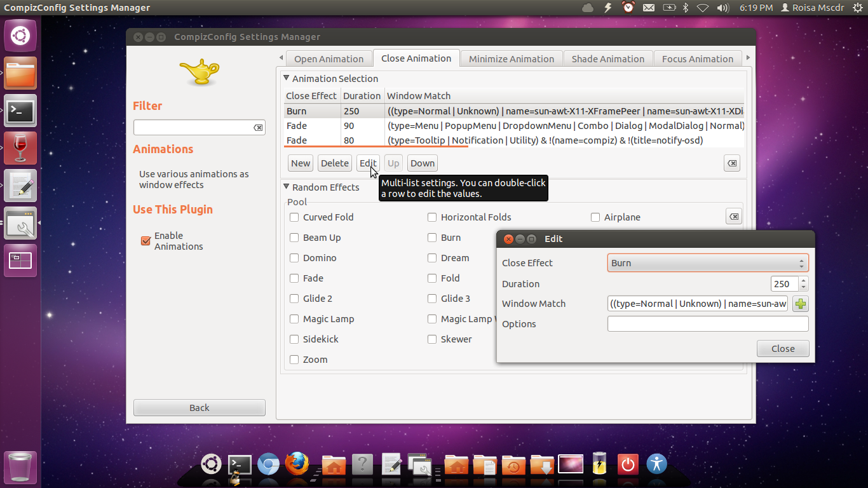Check the Dream checkbox
The width and height of the screenshot is (868, 488).
click(432, 258)
